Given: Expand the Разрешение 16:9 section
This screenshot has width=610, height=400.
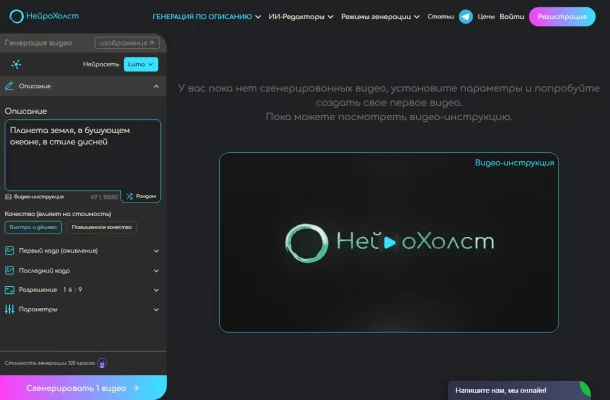Looking at the screenshot, I should pos(82,290).
